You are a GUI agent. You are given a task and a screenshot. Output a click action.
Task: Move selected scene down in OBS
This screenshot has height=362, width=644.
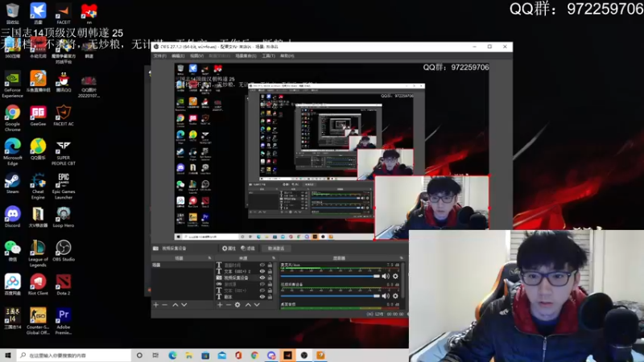pyautogui.click(x=184, y=305)
